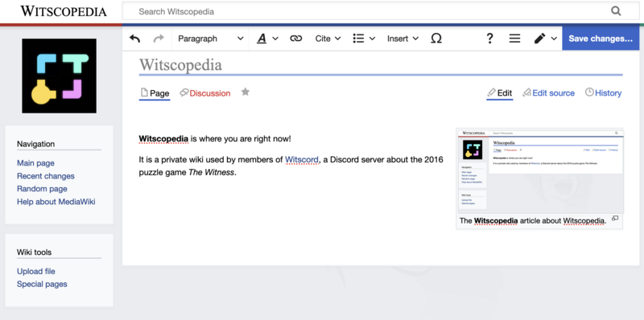Open page options hamburger menu
The height and width of the screenshot is (320, 644).
(x=514, y=39)
